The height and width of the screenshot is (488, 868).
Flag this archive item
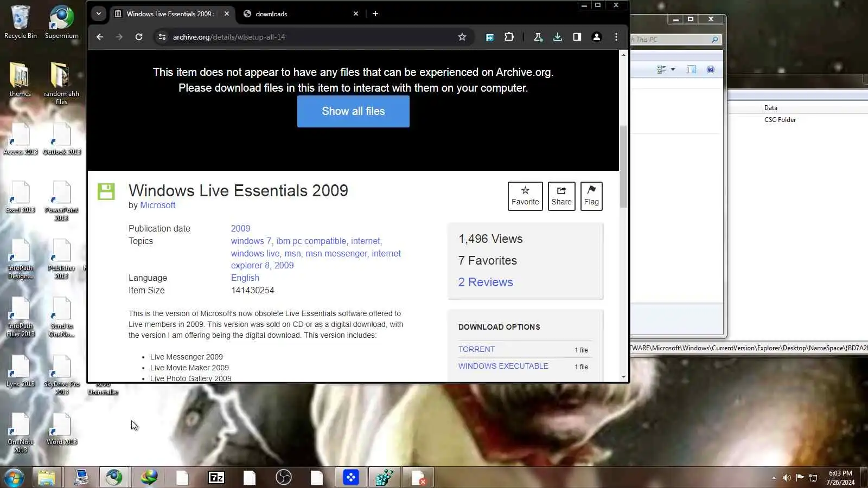591,196
